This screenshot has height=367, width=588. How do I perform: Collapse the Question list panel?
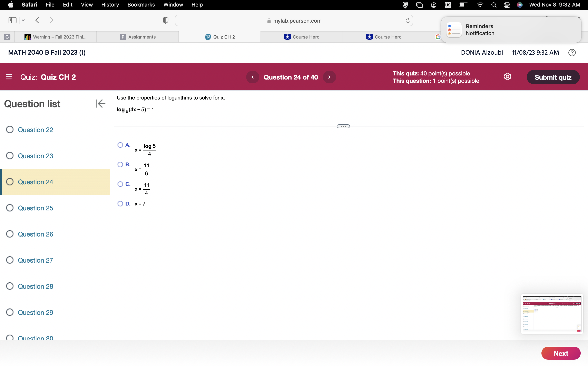(100, 104)
